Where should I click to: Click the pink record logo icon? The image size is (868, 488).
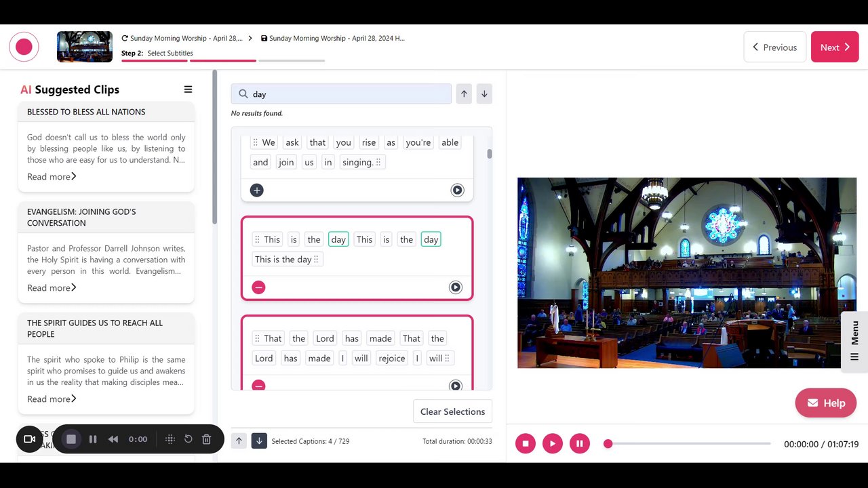pyautogui.click(x=24, y=47)
